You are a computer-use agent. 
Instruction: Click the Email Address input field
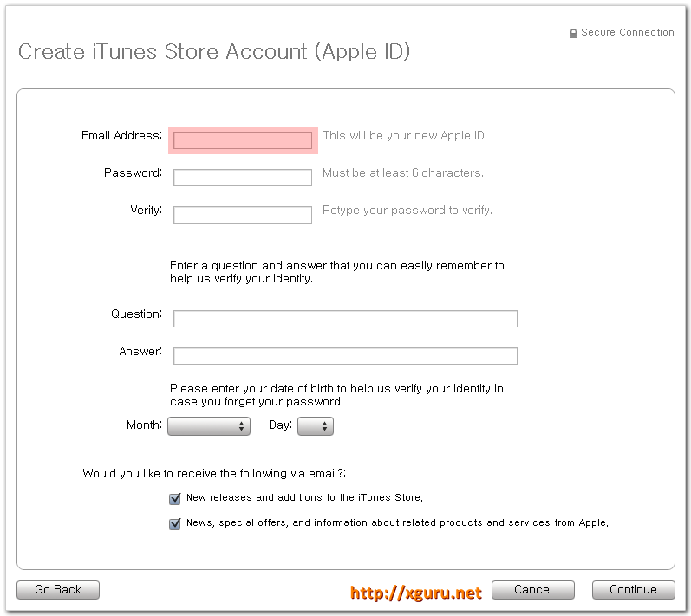click(243, 140)
